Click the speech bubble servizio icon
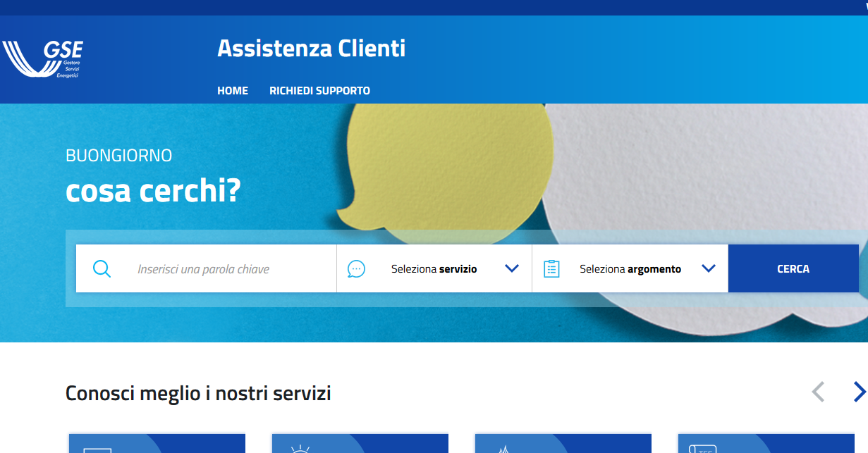The image size is (868, 453). pos(357,268)
